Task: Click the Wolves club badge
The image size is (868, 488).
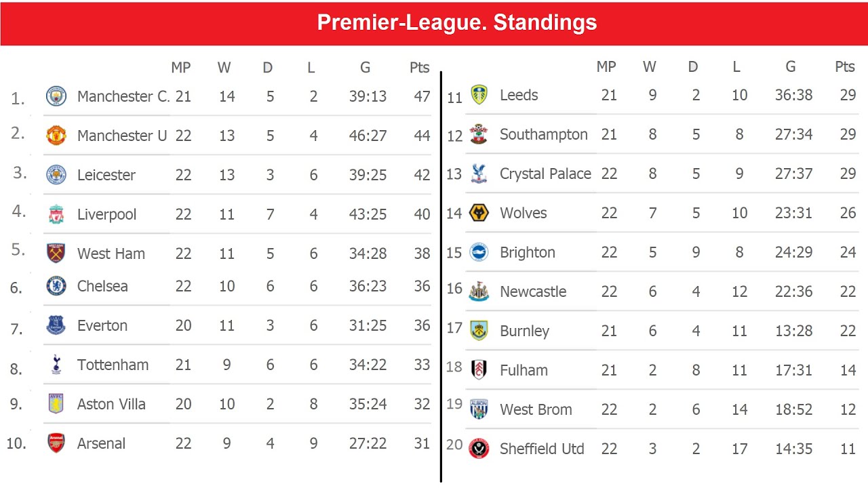Action: pos(479,213)
